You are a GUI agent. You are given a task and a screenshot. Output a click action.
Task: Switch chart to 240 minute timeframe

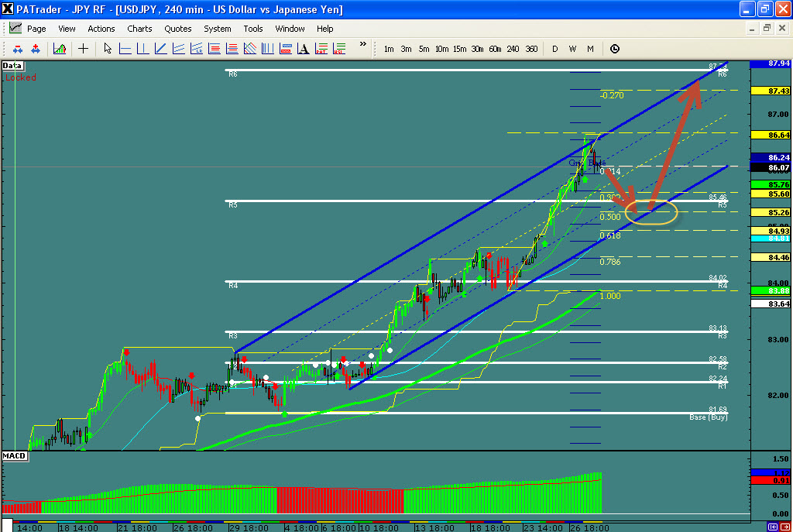pyautogui.click(x=513, y=49)
